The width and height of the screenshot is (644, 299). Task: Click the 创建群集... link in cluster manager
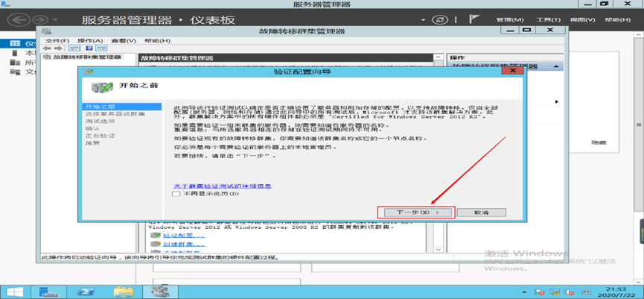[x=184, y=245]
